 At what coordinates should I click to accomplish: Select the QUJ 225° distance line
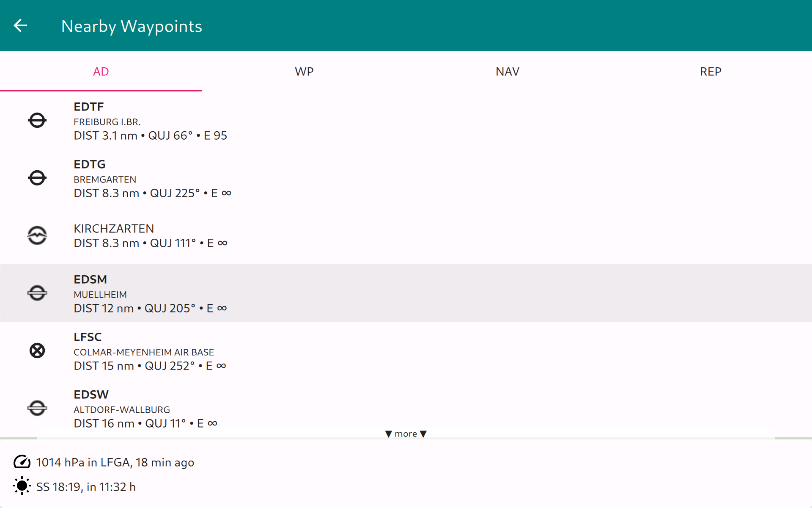(153, 193)
